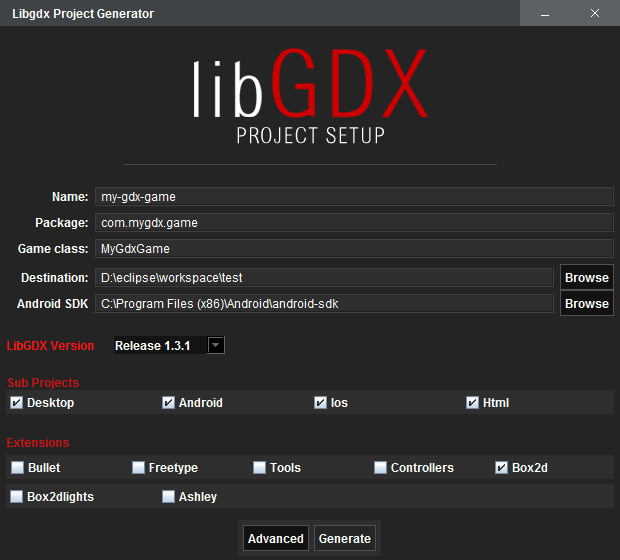This screenshot has width=620, height=560.
Task: Click the Package: label
Action: click(62, 223)
